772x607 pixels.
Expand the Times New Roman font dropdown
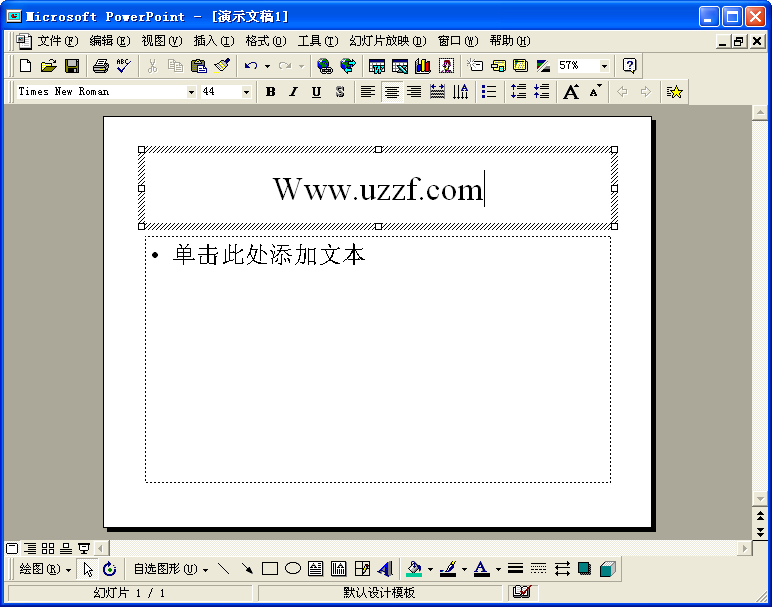pyautogui.click(x=191, y=92)
